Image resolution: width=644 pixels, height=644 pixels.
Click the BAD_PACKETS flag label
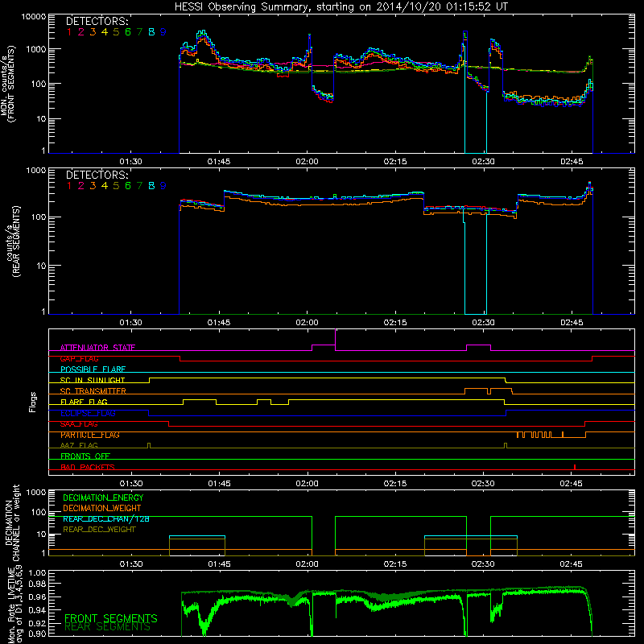tap(88, 467)
